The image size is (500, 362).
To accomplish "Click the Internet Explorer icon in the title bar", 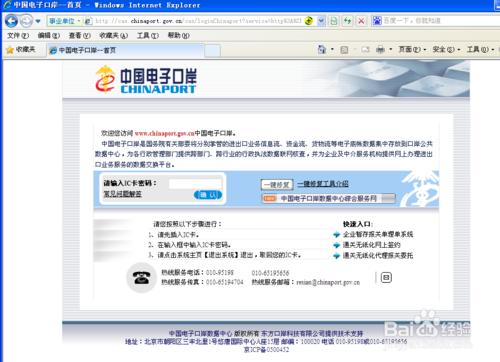I will 7,5.
